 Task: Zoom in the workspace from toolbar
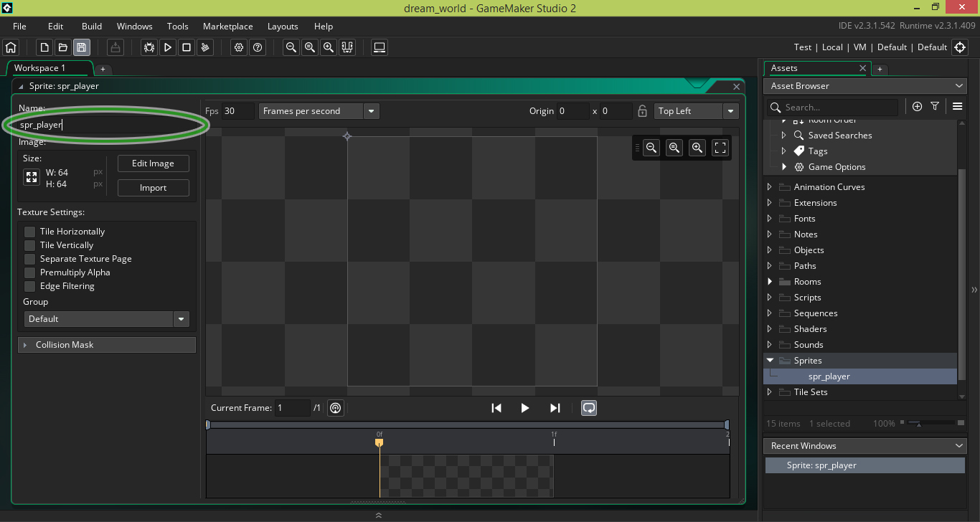click(x=329, y=47)
